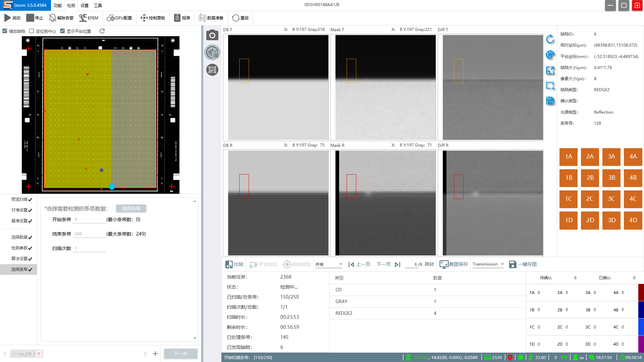Open the defect filter dropdown
Image resolution: width=644 pixels, height=362 pixels.
[x=329, y=264]
